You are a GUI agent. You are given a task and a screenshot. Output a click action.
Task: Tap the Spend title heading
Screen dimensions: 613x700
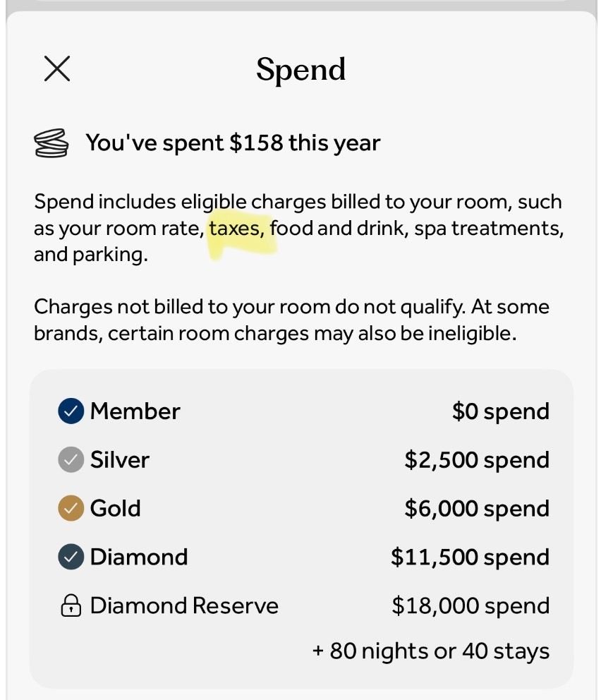click(x=301, y=70)
